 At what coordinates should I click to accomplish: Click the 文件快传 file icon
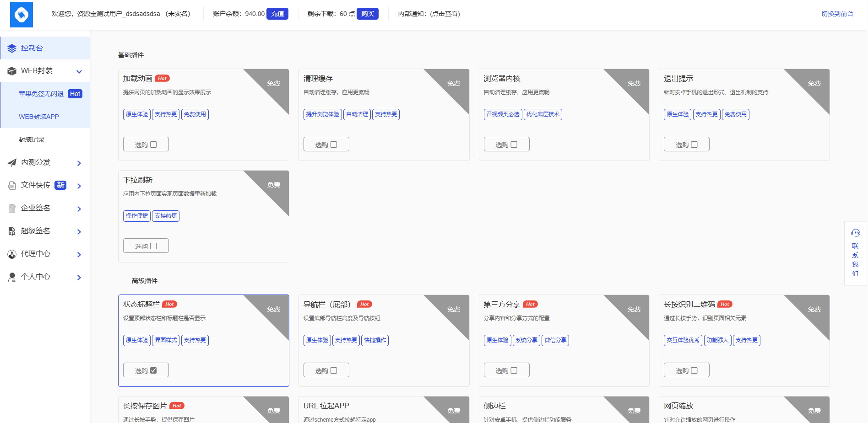tap(12, 185)
